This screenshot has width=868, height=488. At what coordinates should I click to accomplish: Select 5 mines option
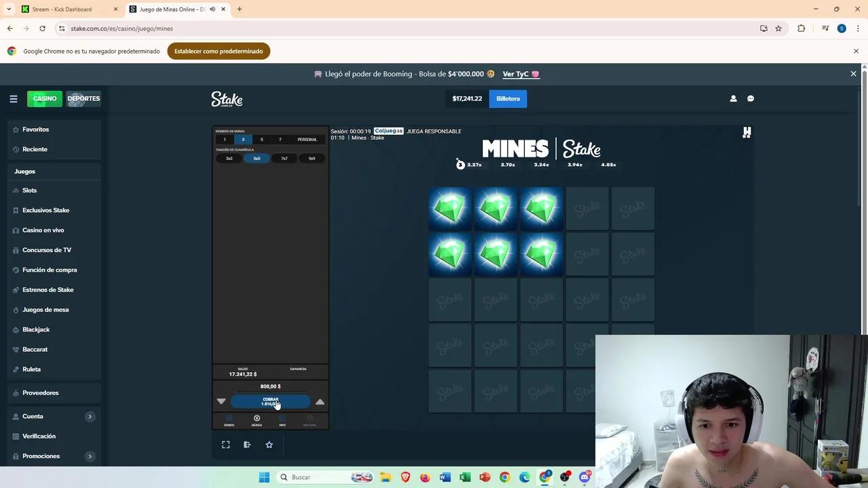tap(261, 139)
